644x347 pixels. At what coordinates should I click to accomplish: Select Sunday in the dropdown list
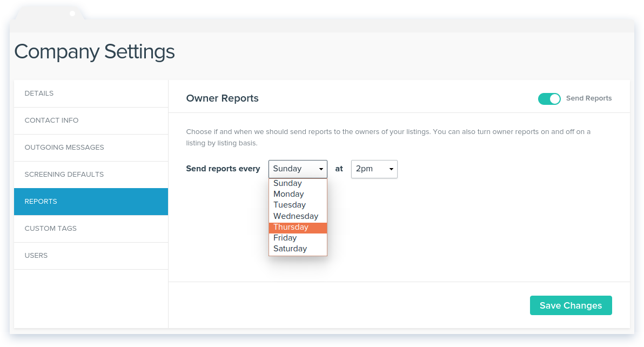[x=298, y=183]
